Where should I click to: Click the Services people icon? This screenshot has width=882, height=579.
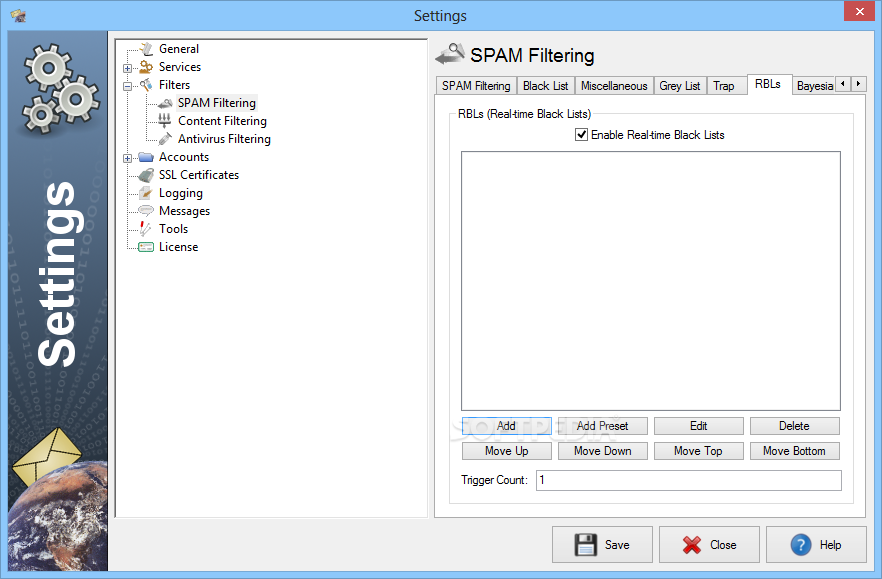146,67
